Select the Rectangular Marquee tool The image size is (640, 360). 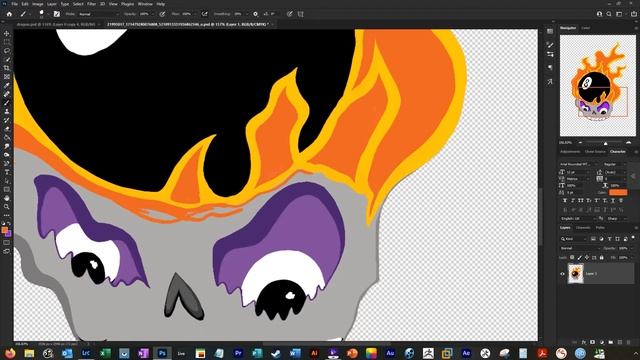(7, 42)
